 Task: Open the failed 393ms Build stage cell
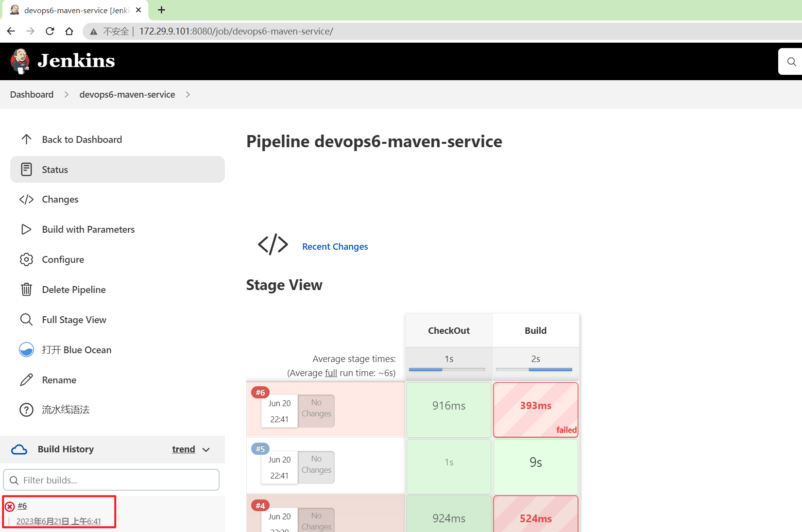536,410
